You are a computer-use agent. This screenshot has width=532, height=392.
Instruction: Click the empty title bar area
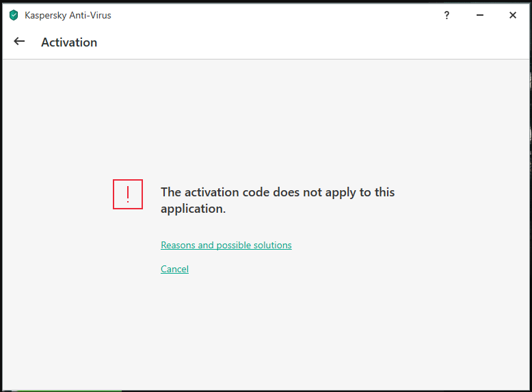coord(271,15)
